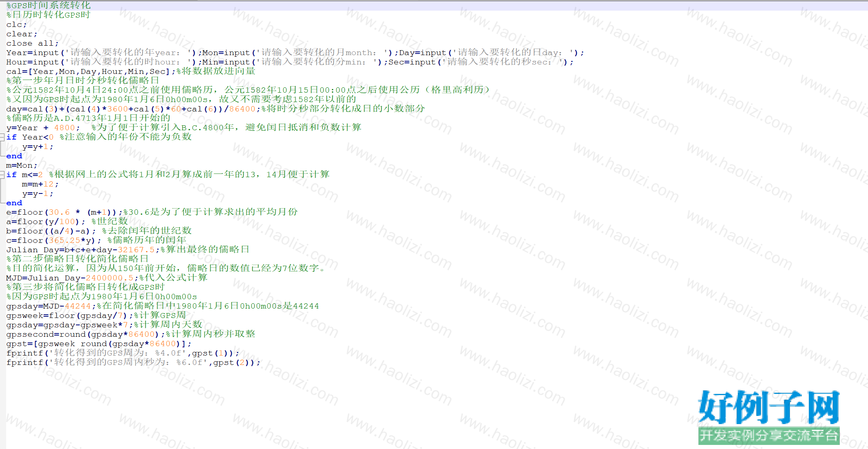Click the 'gpsday=gpsday-gpsweek*7' statement
This screenshot has height=449, width=868.
[x=70, y=325]
